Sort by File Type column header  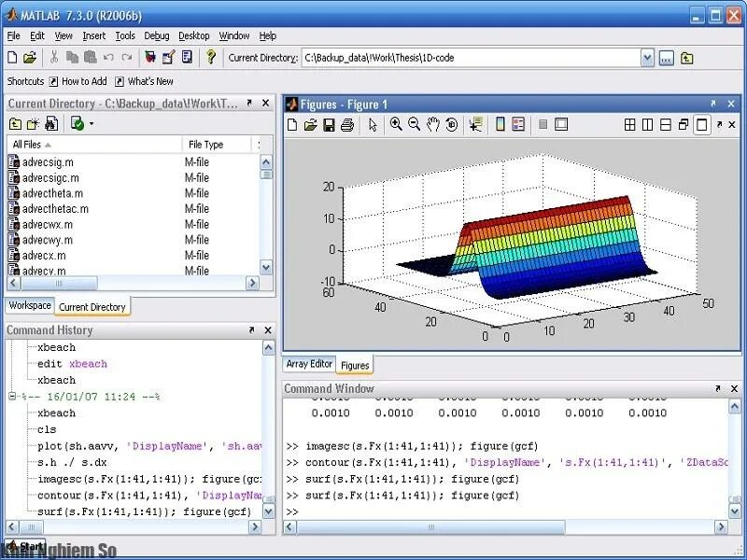217,145
